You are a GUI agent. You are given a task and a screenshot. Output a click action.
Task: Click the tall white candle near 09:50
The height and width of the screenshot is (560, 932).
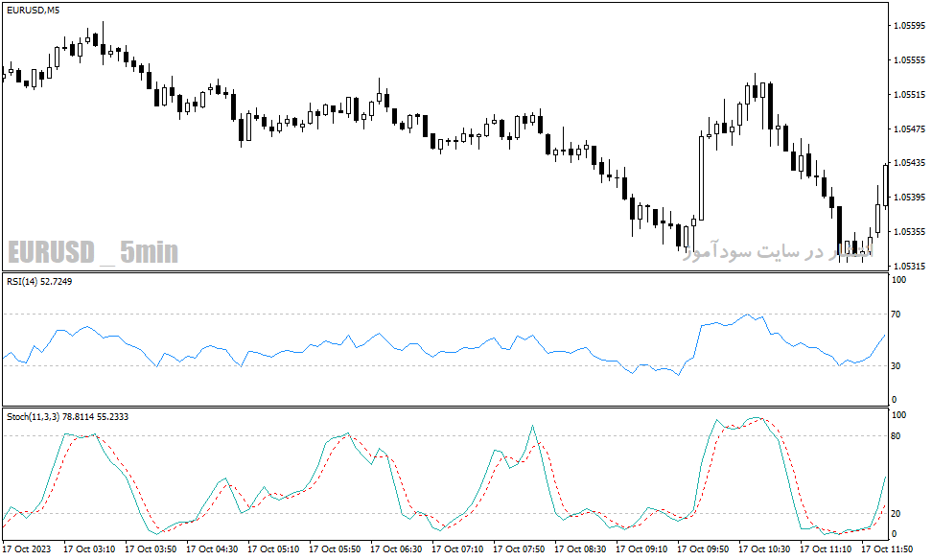click(701, 178)
